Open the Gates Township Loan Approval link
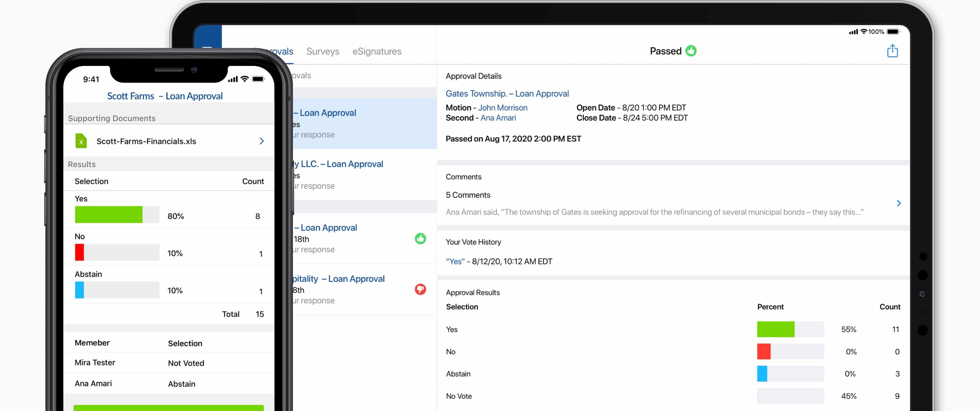Image resolution: width=980 pixels, height=411 pixels. pos(507,94)
